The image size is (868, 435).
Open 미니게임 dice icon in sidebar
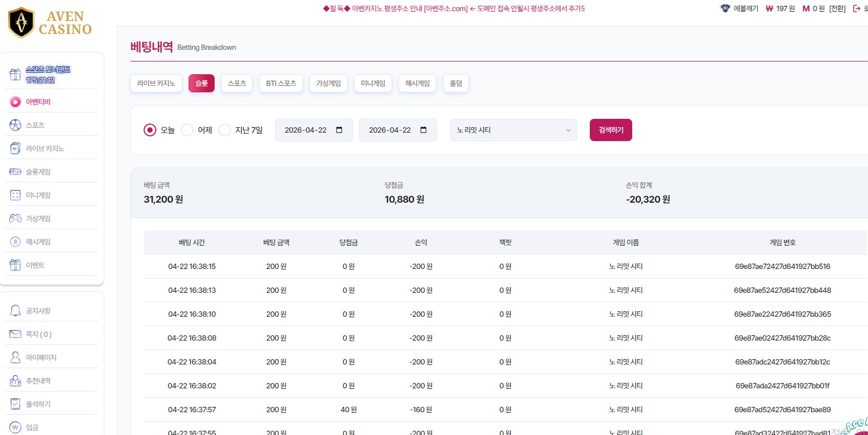(15, 195)
